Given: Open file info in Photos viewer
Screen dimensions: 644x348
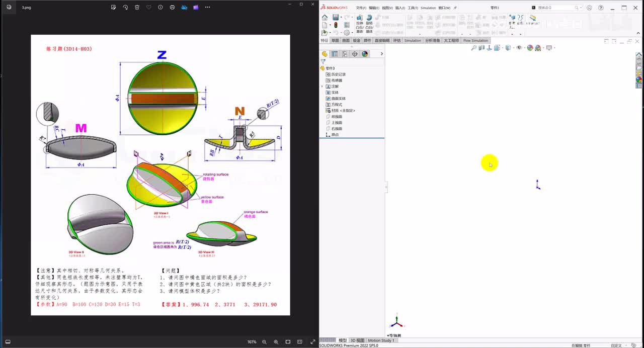Looking at the screenshot, I should point(160,8).
